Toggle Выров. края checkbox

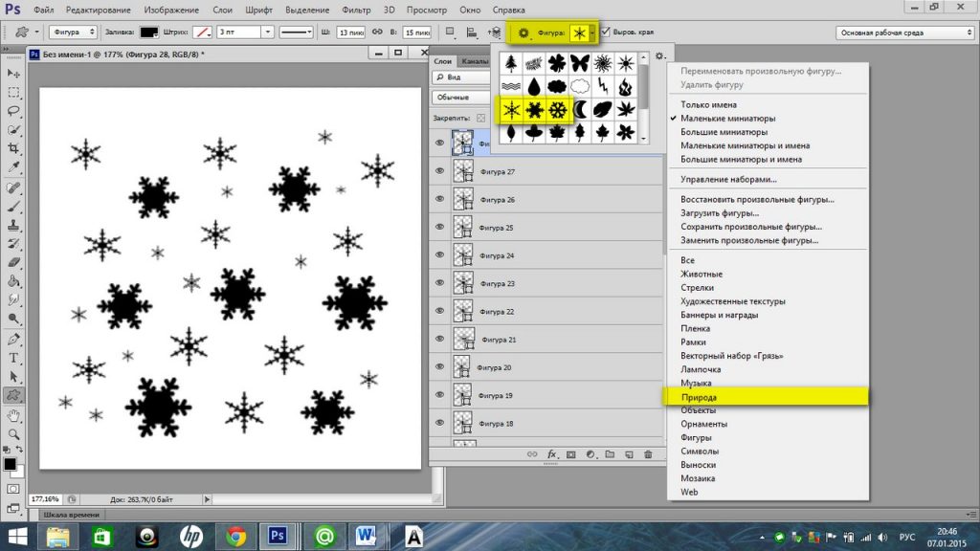pyautogui.click(x=605, y=32)
